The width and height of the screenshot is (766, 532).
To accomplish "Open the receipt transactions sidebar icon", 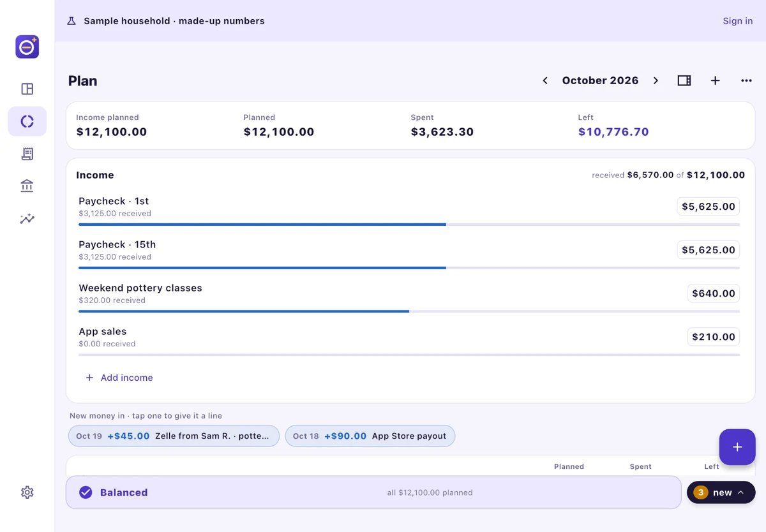I will (27, 154).
